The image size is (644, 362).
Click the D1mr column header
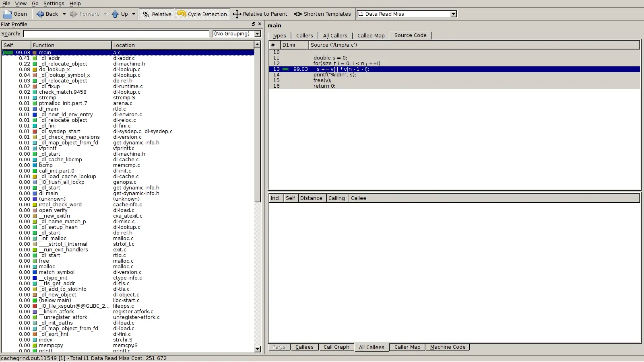coord(295,45)
